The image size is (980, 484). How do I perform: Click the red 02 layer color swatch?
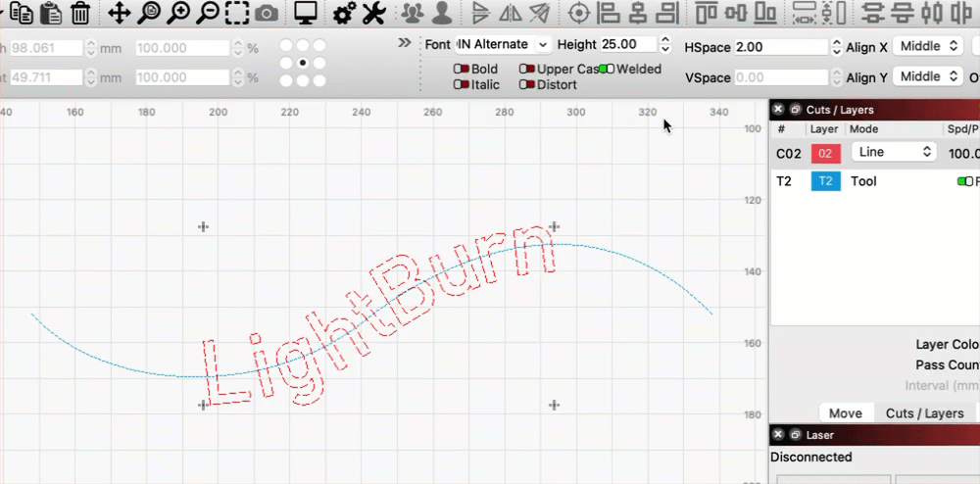(x=825, y=153)
